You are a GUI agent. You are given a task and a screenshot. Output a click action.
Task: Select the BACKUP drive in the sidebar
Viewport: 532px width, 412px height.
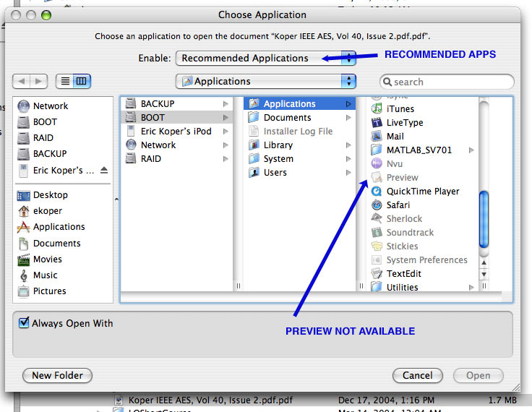tap(50, 154)
